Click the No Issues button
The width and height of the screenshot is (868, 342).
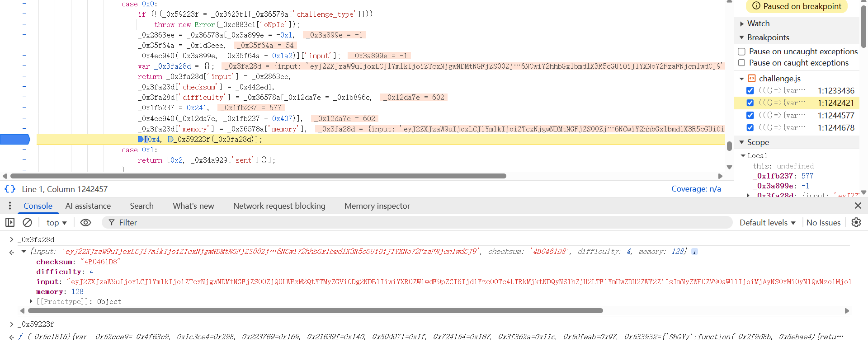(823, 222)
